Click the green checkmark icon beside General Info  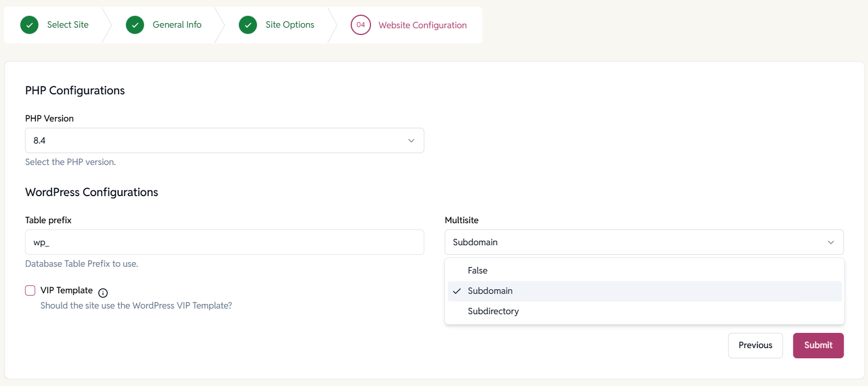pyautogui.click(x=135, y=25)
